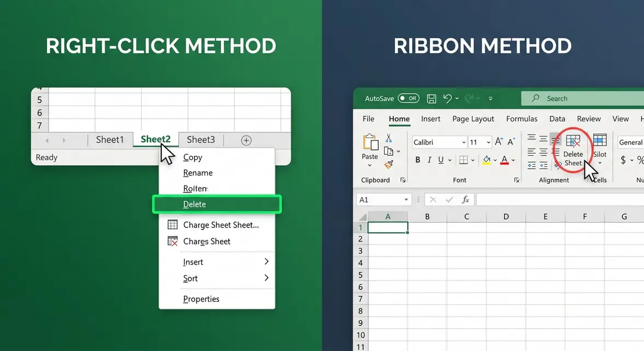The height and width of the screenshot is (351, 644).
Task: Open the Data ribbon tab
Action: tap(558, 119)
